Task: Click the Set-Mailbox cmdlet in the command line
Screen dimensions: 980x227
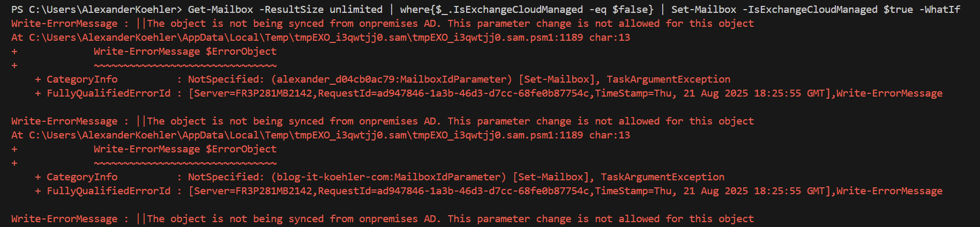Action: click(703, 9)
